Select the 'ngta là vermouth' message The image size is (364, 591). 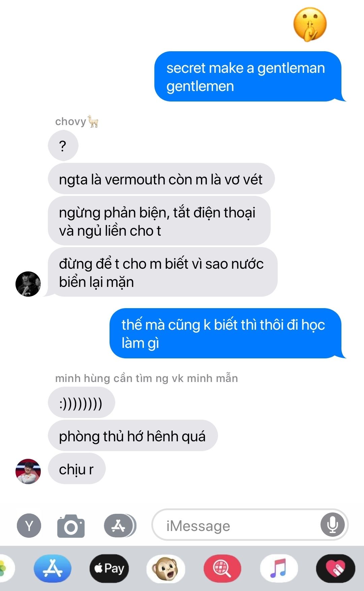point(161,179)
